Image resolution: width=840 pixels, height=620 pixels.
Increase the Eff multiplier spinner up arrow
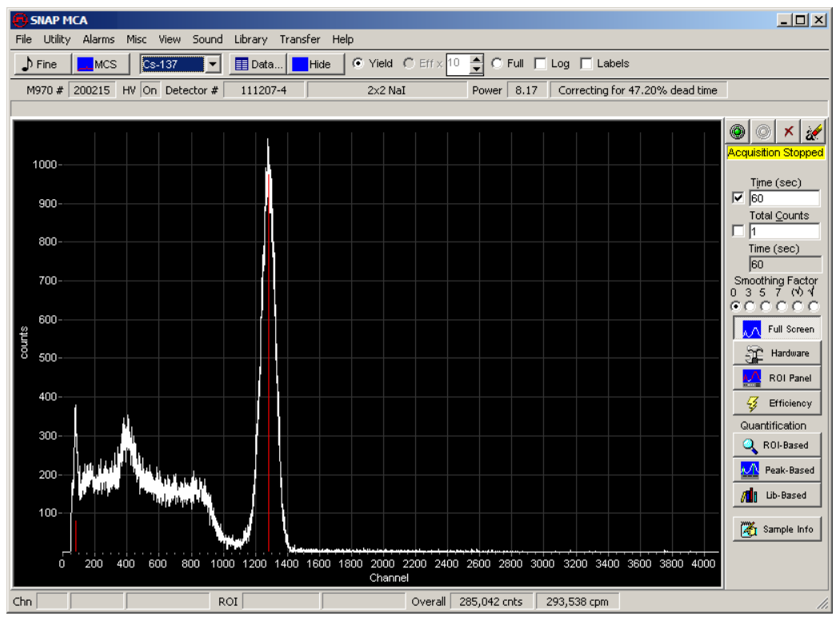coord(476,59)
